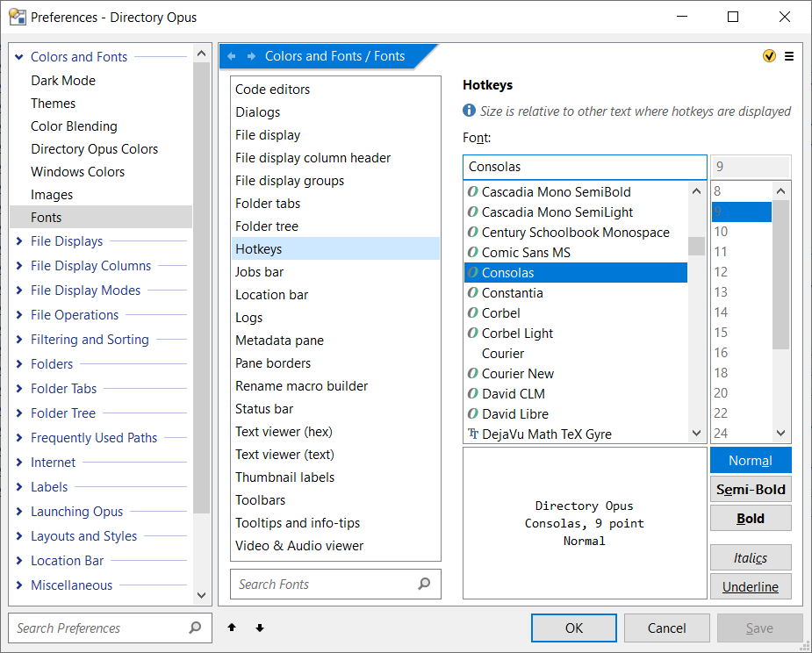Viewport: 812px width, 653px height.
Task: Choose the Courier New font
Action: point(576,373)
